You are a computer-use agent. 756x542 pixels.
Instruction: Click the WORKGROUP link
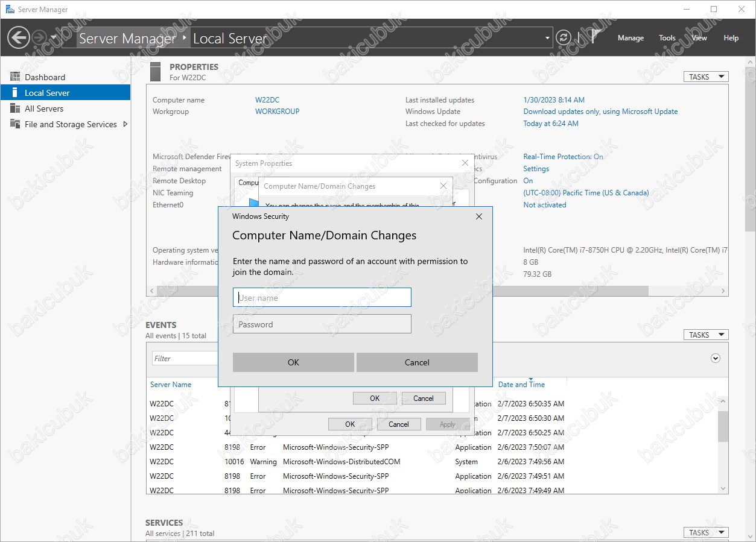click(x=278, y=112)
